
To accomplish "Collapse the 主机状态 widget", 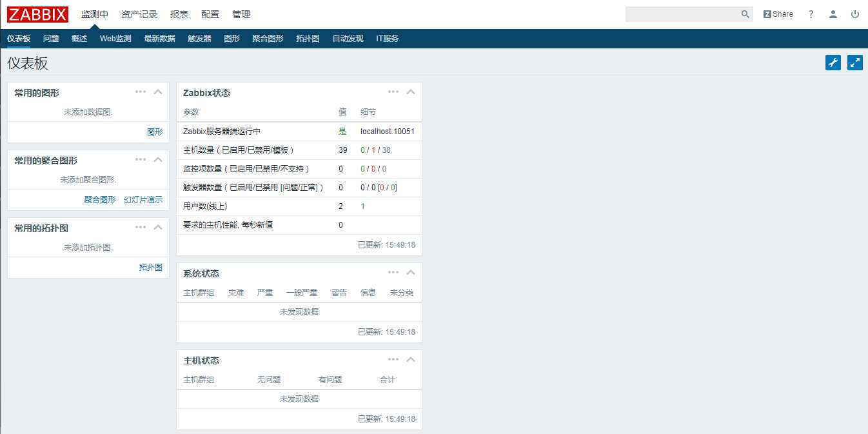I will (411, 359).
